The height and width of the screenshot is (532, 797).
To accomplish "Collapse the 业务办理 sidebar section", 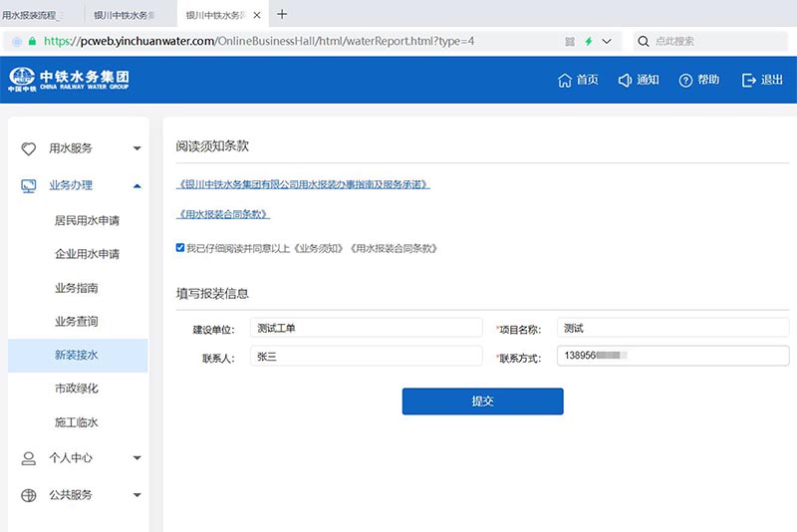I will click(x=136, y=185).
